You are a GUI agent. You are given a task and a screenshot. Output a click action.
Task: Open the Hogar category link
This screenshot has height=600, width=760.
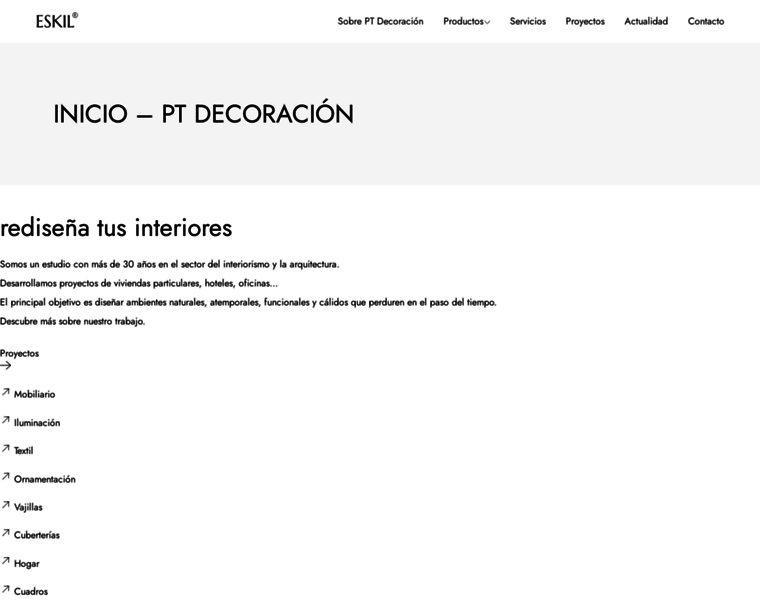click(x=27, y=564)
